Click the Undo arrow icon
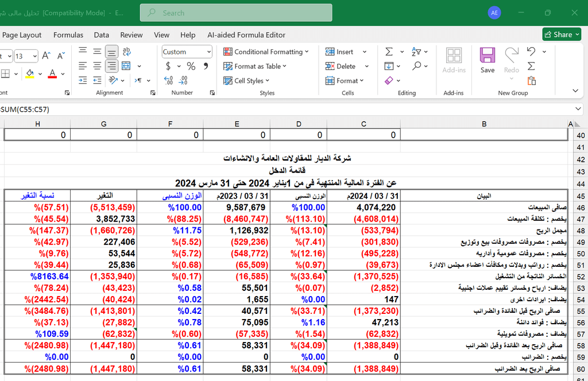This screenshot has width=588, height=381. (x=531, y=52)
